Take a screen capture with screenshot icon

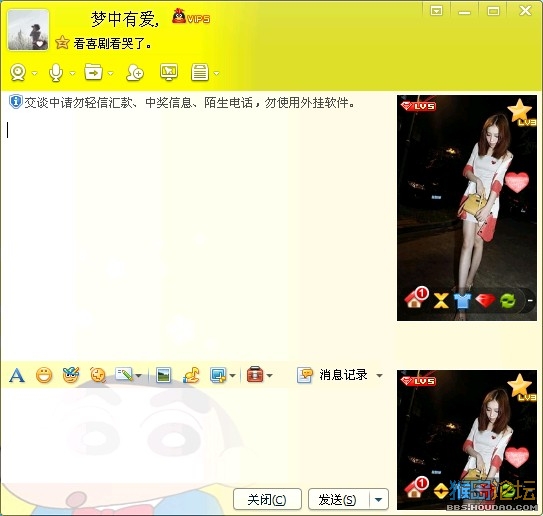tap(218, 375)
